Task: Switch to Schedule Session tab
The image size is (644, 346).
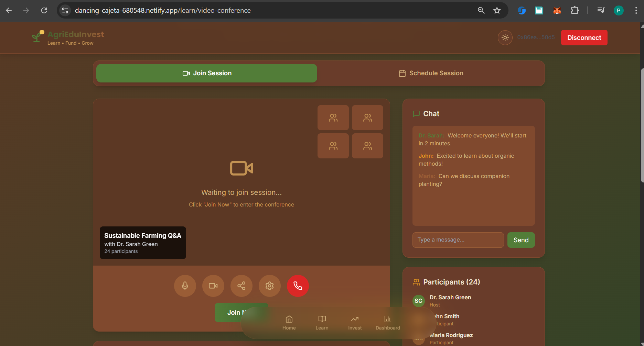Action: pos(431,73)
